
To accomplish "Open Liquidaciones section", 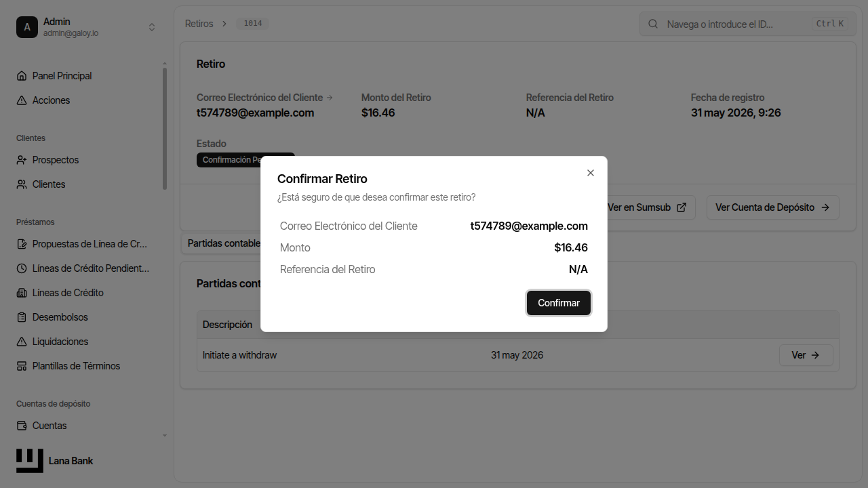I will [x=60, y=342].
